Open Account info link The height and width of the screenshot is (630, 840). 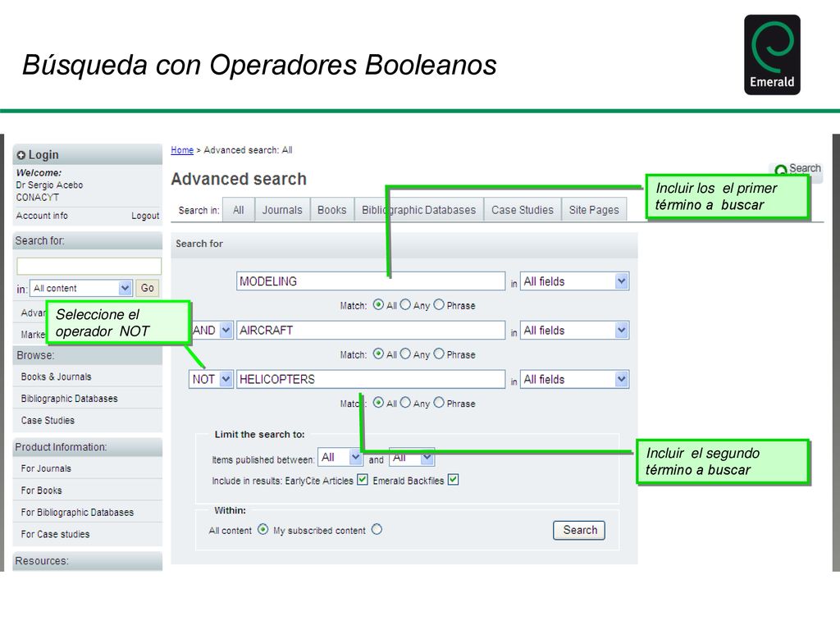(42, 216)
